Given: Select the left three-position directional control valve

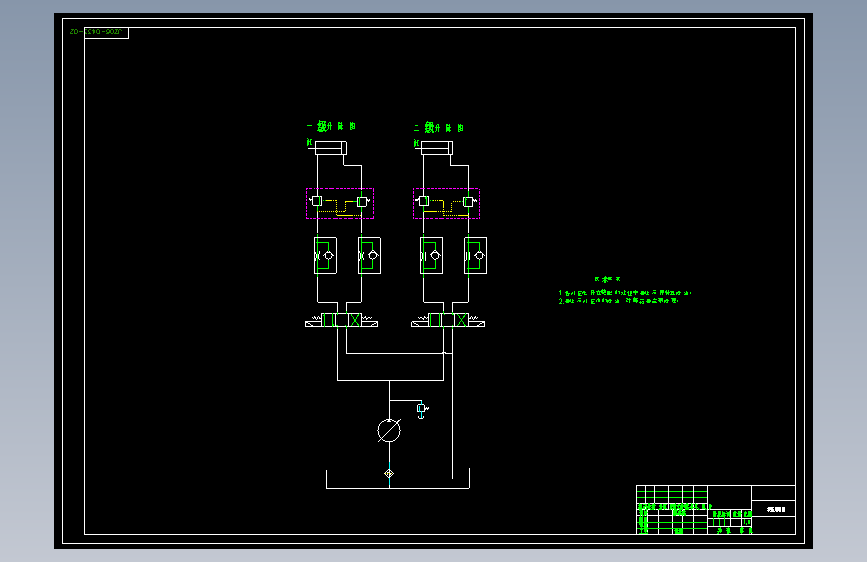Looking at the screenshot, I should [342, 320].
